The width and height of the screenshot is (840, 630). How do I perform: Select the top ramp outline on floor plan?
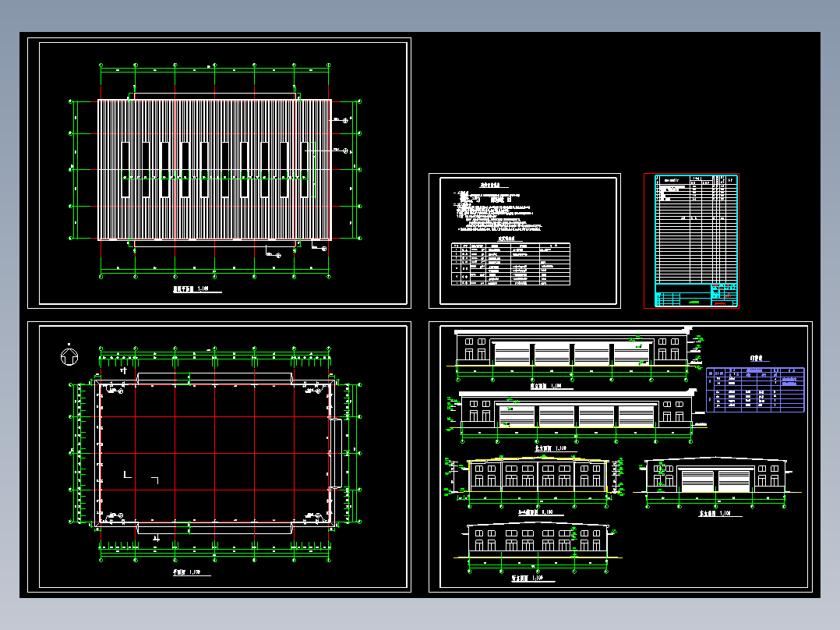(214, 378)
